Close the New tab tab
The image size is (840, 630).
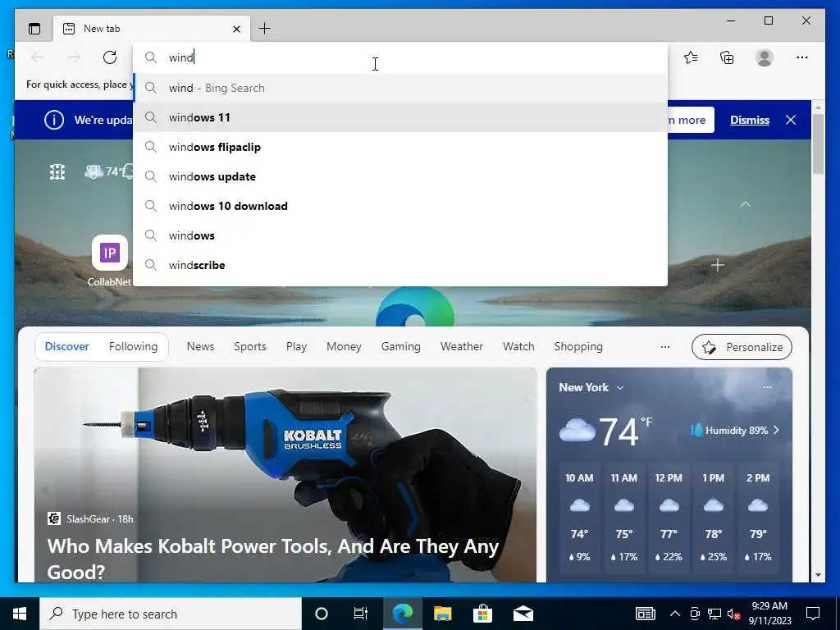[236, 29]
